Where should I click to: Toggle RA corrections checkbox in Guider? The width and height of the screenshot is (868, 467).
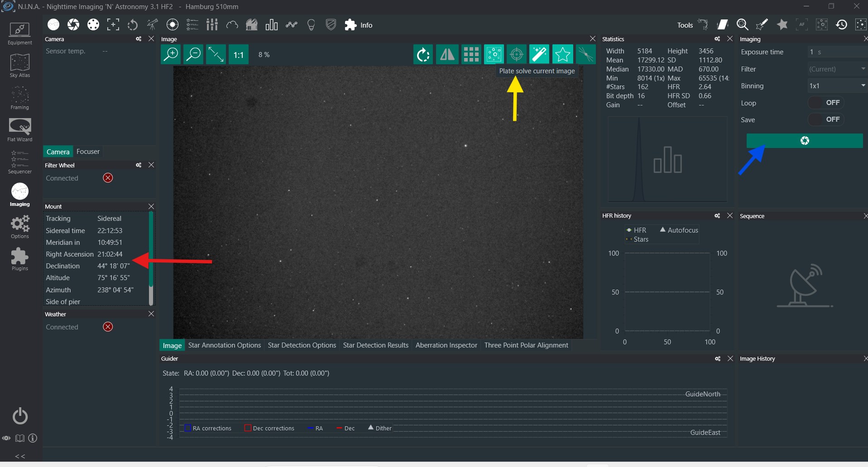(188, 428)
